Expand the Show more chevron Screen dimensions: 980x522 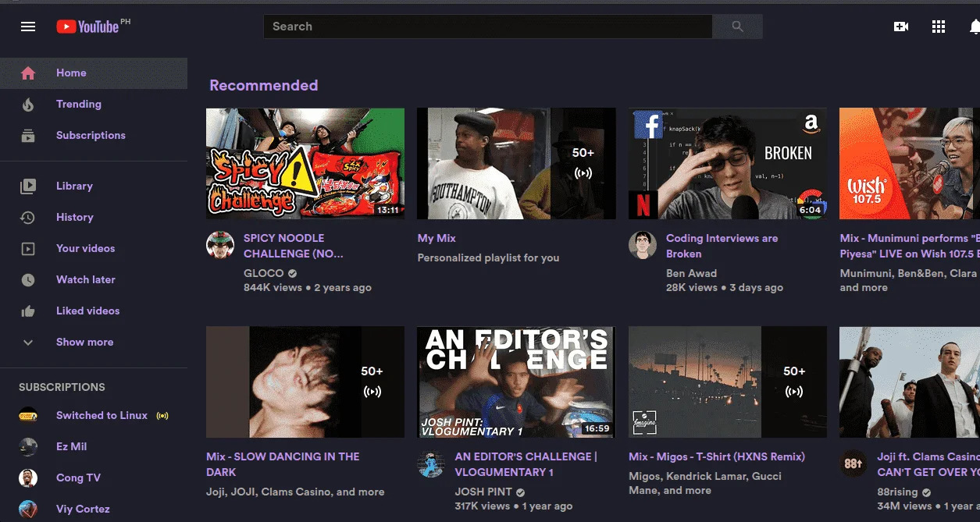click(x=28, y=343)
